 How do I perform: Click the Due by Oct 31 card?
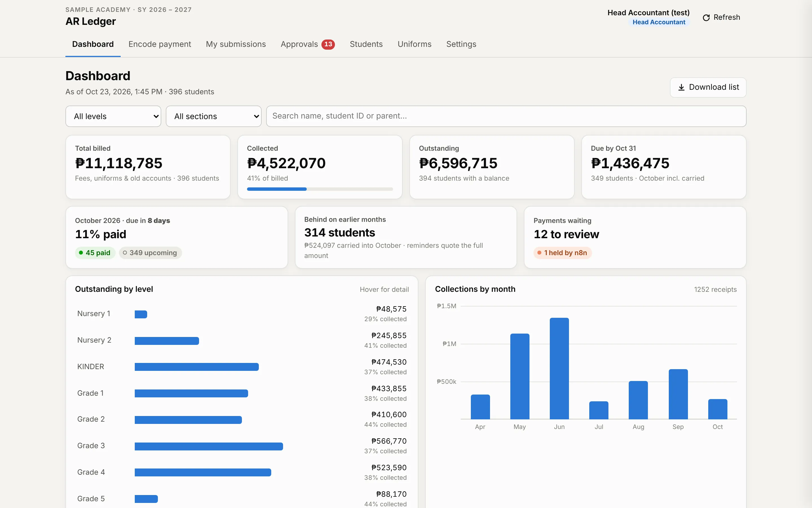[x=664, y=167]
